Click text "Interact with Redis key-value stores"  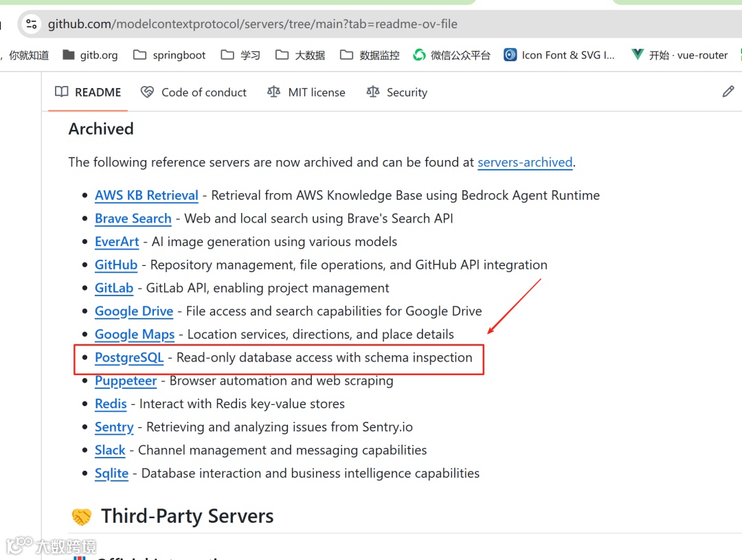242,404
